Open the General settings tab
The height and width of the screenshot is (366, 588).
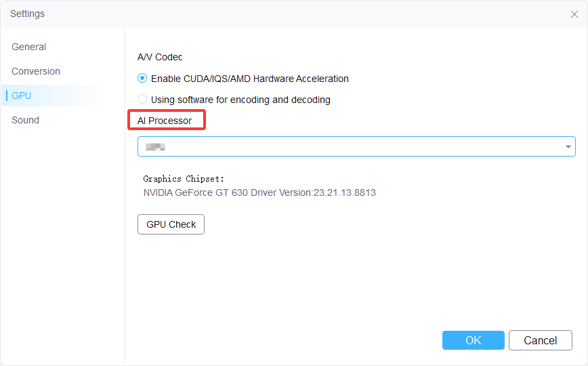(x=29, y=47)
